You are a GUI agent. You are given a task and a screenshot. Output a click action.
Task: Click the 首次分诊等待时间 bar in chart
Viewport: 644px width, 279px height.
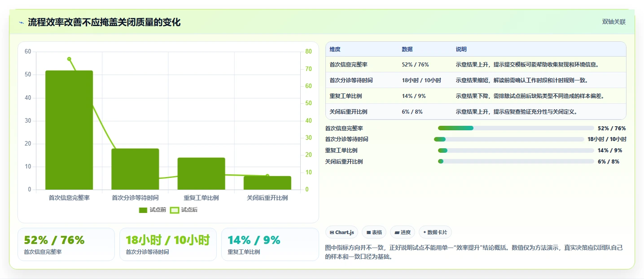[135, 169]
